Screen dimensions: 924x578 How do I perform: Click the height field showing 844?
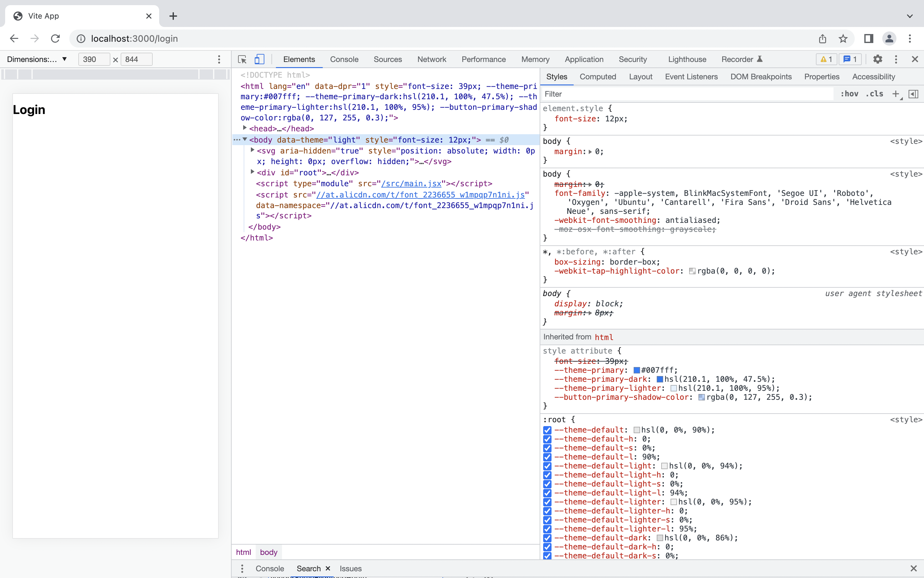(x=136, y=59)
